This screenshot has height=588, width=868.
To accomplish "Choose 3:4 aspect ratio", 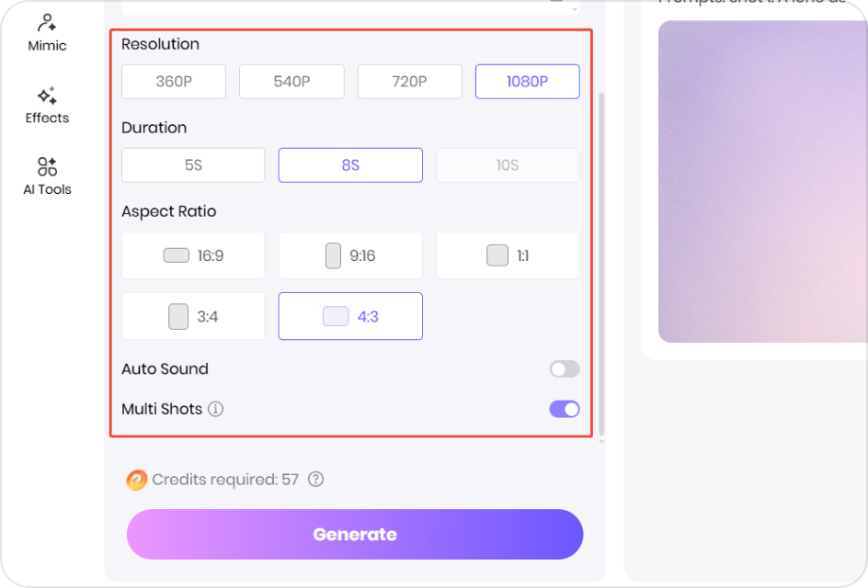I will coord(192,316).
